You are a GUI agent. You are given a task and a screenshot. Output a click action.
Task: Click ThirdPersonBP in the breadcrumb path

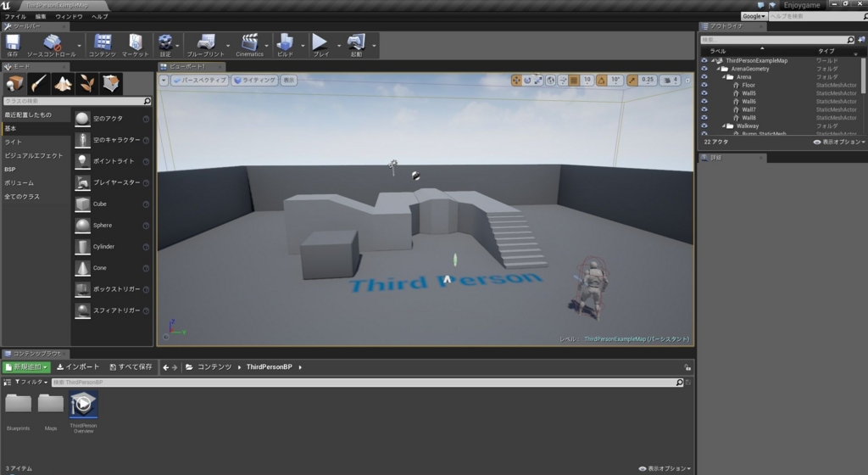269,367
